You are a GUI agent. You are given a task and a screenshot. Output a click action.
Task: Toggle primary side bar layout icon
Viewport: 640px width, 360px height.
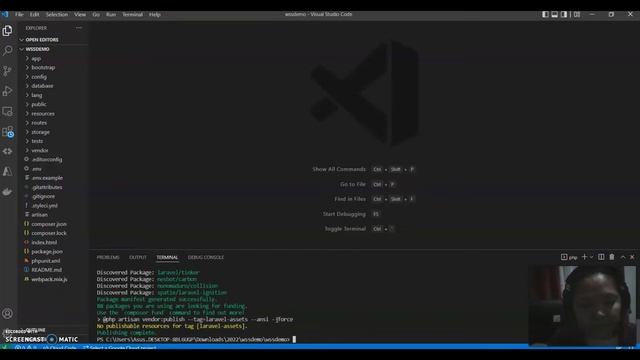(x=545, y=14)
